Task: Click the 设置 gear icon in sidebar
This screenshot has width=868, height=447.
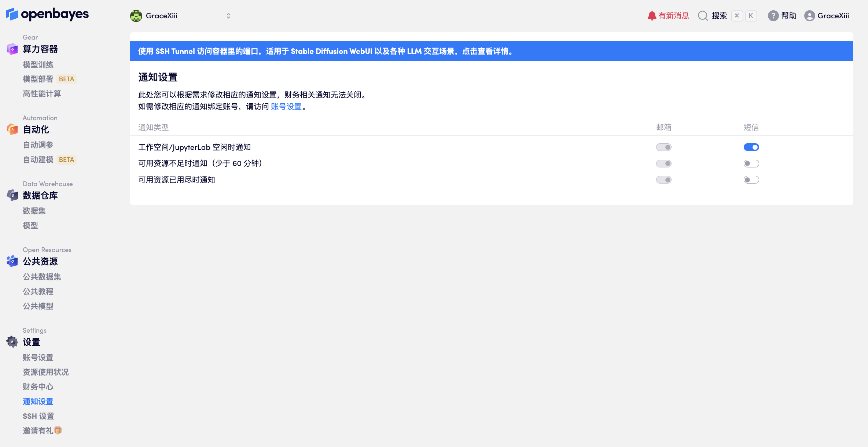Action: pyautogui.click(x=12, y=342)
